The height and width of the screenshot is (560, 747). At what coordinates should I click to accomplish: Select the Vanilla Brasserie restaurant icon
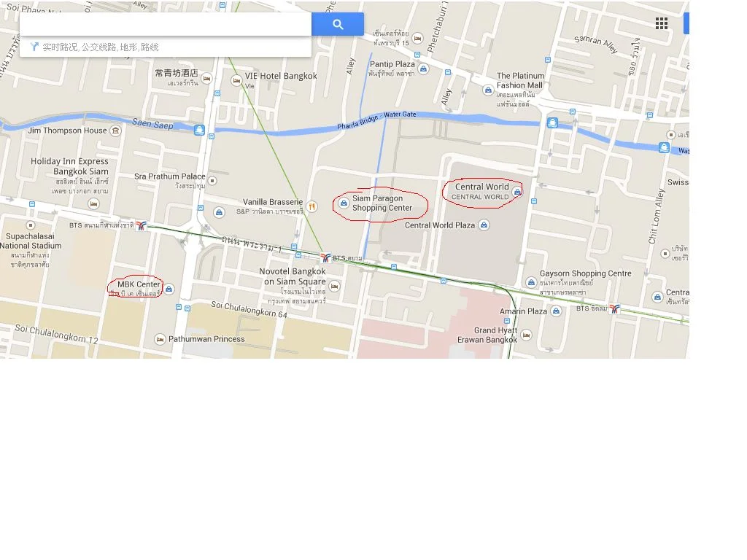click(x=311, y=206)
